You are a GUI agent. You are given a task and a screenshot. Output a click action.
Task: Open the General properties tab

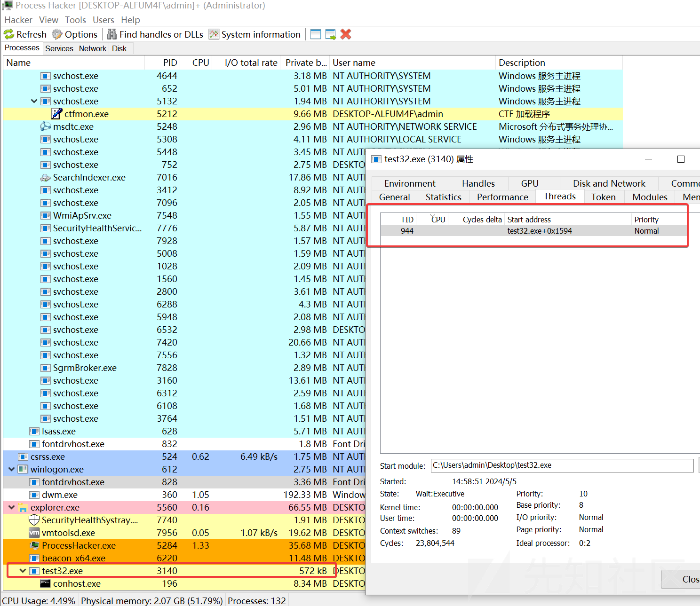(x=395, y=197)
